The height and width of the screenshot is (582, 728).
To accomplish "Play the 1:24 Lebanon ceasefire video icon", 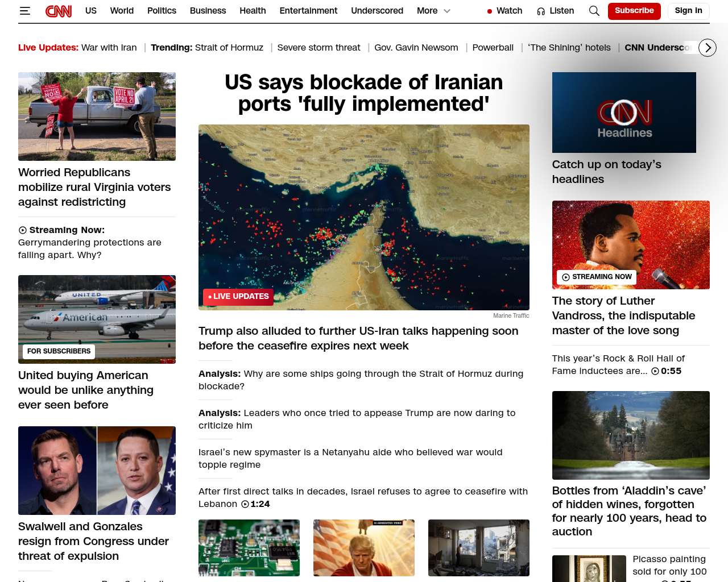I will pyautogui.click(x=245, y=504).
